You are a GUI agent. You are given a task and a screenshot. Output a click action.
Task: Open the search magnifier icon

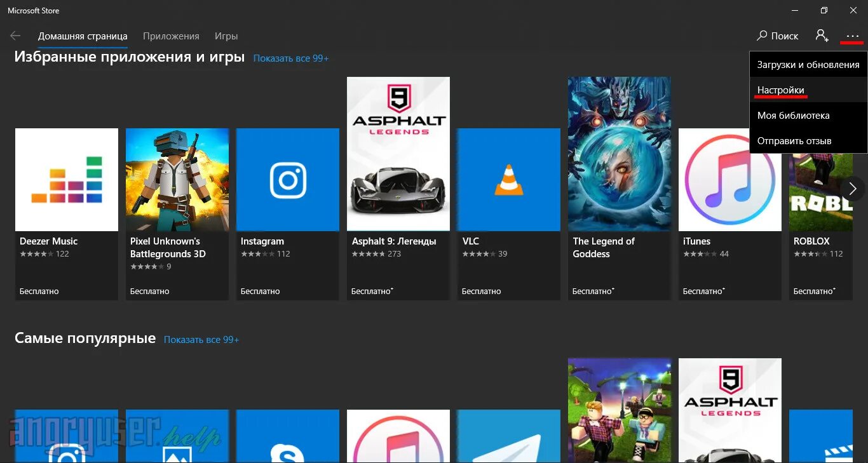point(763,36)
